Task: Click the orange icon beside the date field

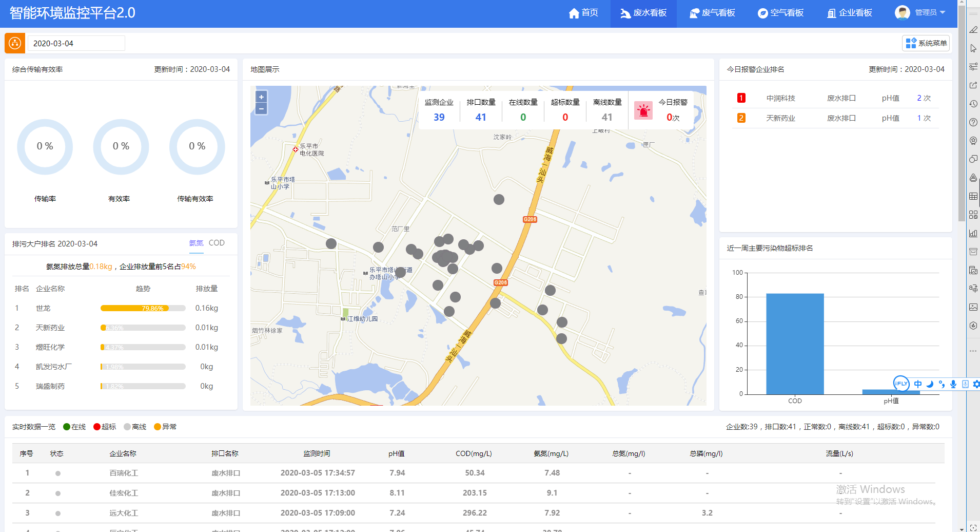Action: (15, 44)
